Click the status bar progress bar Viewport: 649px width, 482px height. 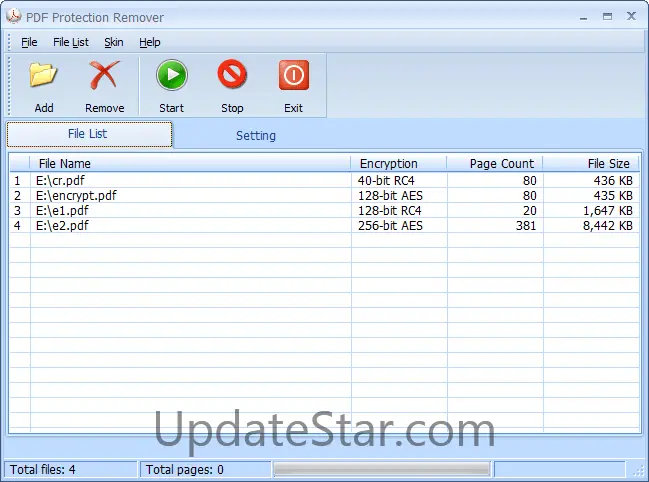pos(381,470)
